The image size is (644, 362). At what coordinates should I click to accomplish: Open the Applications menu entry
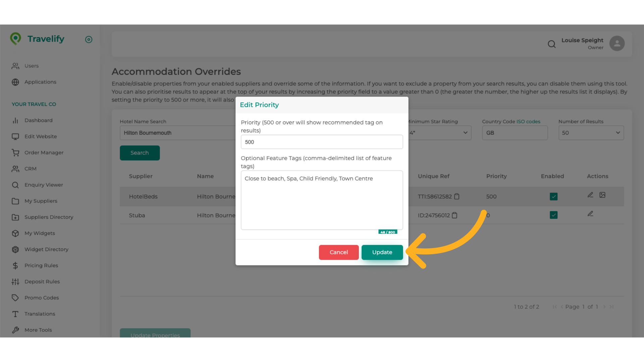coord(40,82)
